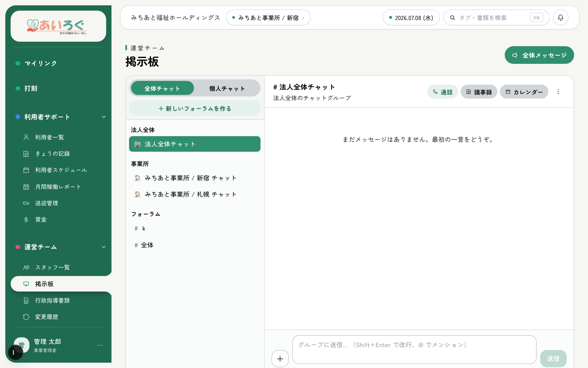Click the 送迎管理 car icon
The height and width of the screenshot is (368, 588).
(x=26, y=203)
